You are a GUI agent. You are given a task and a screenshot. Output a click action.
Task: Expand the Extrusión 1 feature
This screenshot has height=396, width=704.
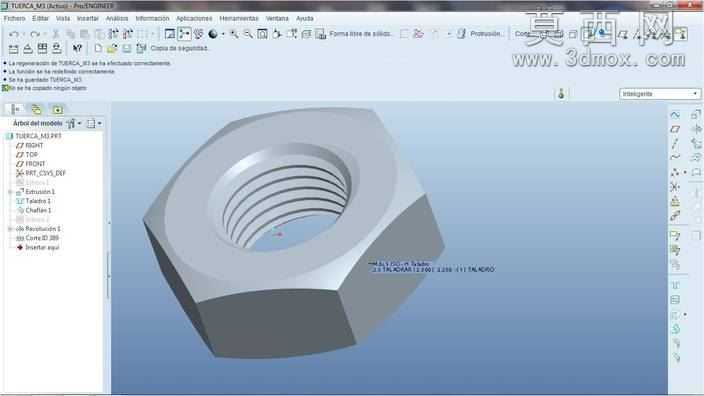click(10, 192)
